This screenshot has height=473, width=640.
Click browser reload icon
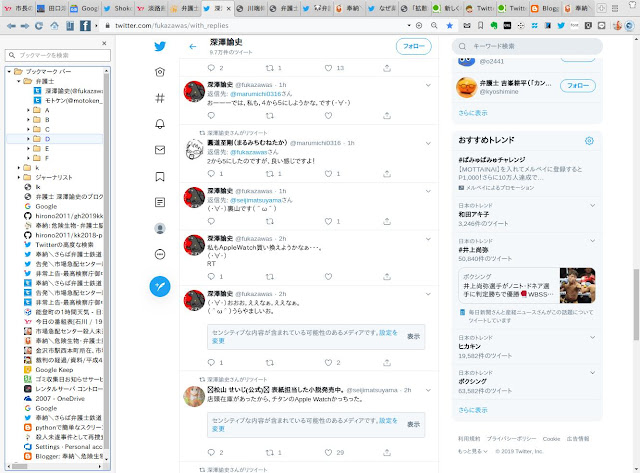[x=39, y=26]
